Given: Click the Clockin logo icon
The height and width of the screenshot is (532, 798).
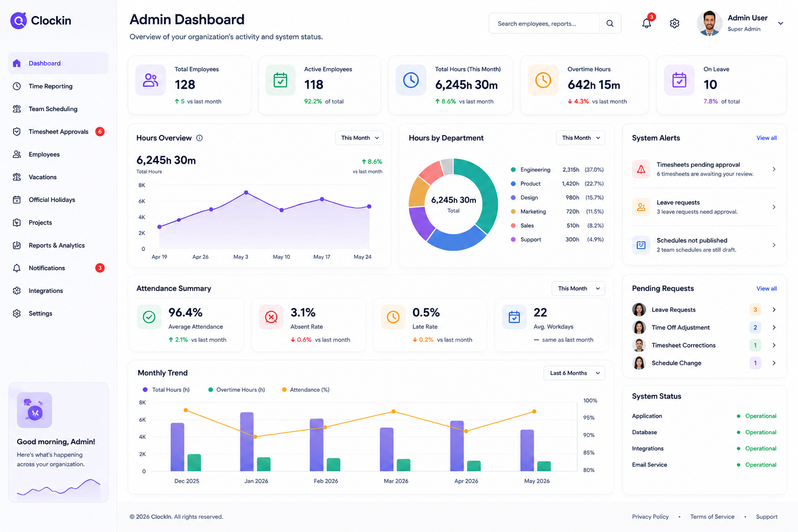Looking at the screenshot, I should (19, 21).
